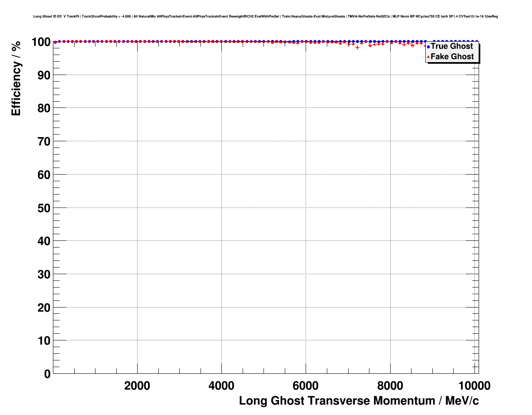Viewport: 532px width, 415px height.
Task: Click the 100 label on the y-axis
Action: [x=41, y=42]
